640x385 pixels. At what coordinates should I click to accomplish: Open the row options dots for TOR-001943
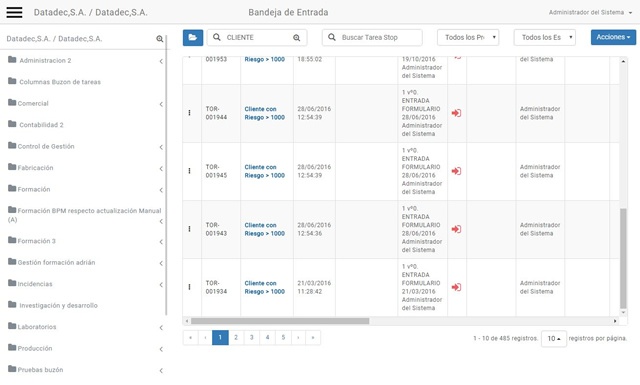tap(189, 229)
